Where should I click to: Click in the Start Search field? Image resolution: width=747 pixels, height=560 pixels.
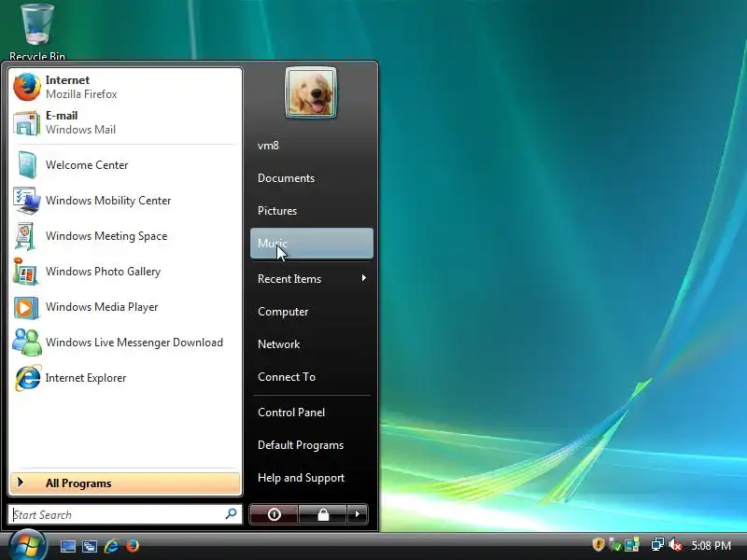point(125,514)
